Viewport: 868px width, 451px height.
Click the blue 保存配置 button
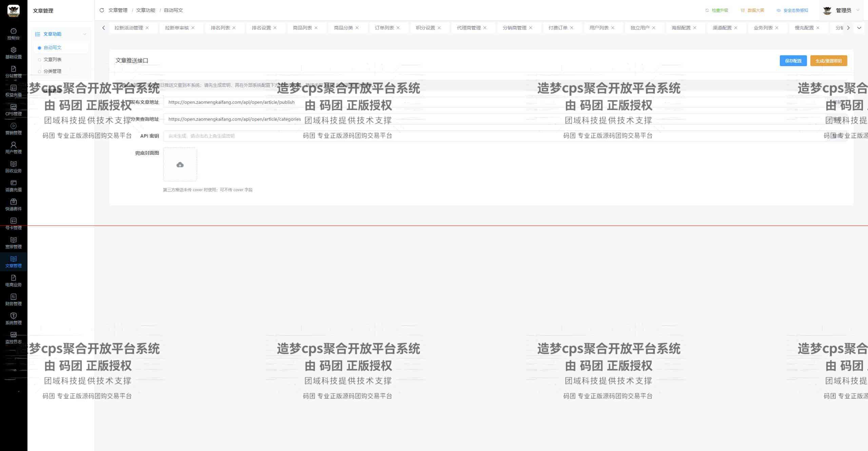pos(793,61)
